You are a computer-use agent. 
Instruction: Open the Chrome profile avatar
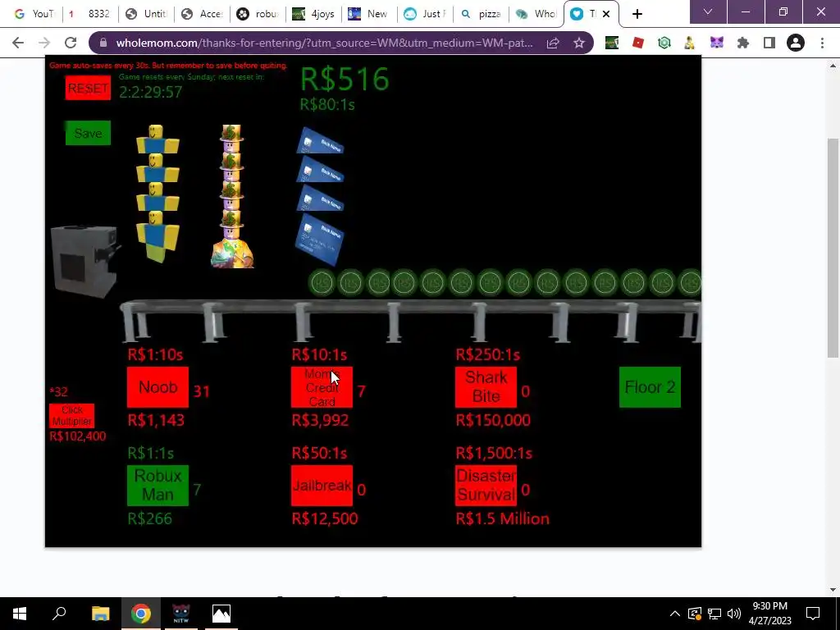tap(796, 43)
